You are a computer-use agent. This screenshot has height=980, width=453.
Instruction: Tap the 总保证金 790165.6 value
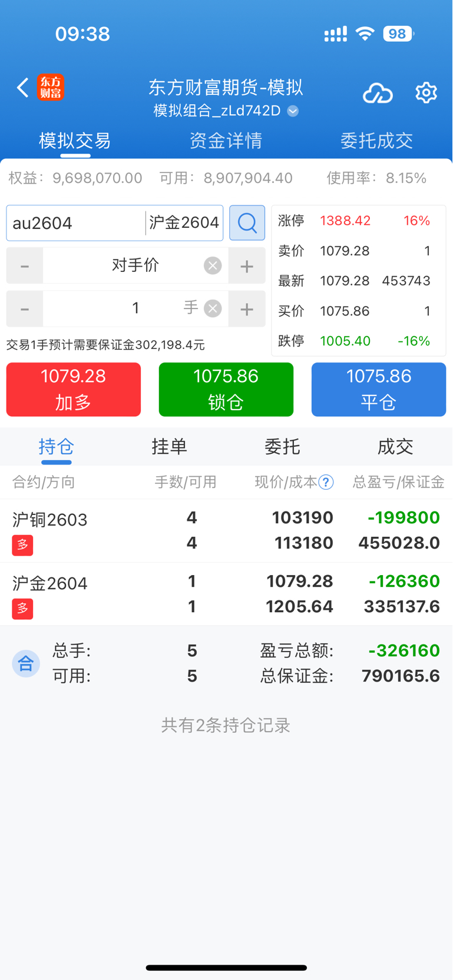(401, 676)
